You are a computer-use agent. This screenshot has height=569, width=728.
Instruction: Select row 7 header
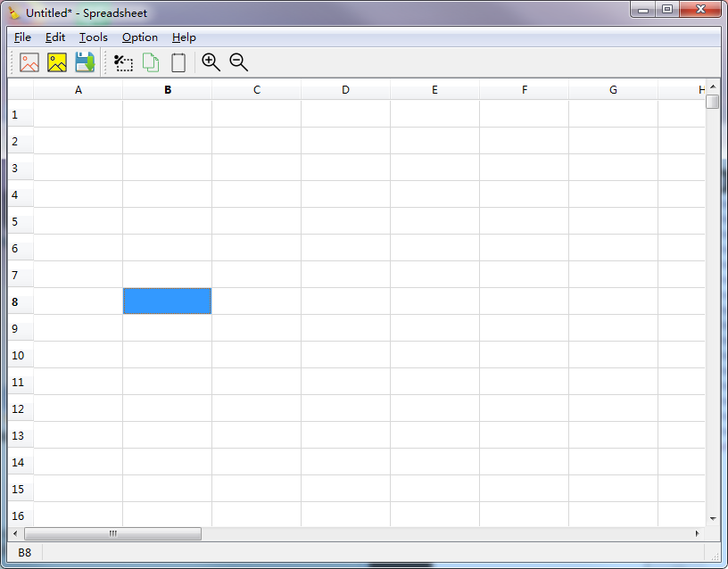21,275
